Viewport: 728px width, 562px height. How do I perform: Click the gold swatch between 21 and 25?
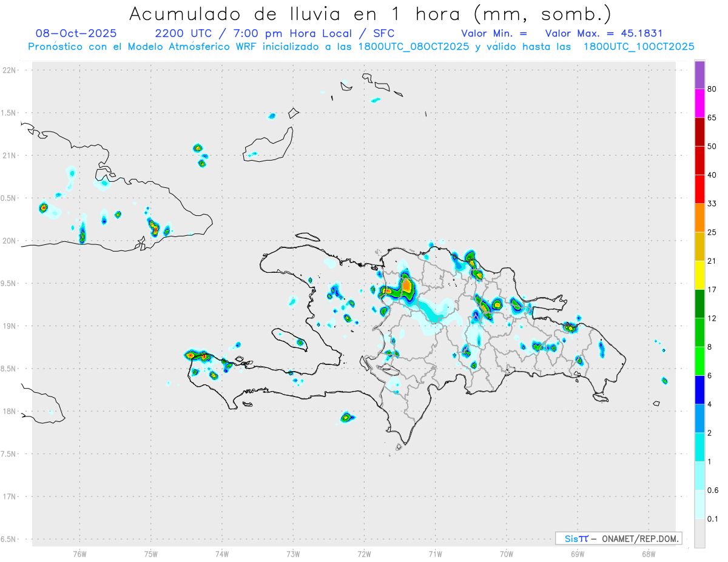[699, 246]
